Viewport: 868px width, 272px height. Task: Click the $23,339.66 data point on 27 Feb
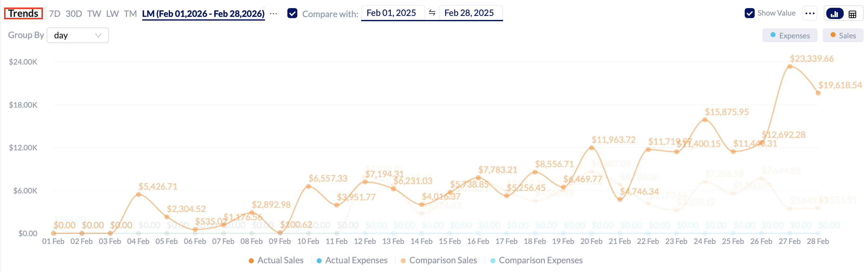790,66
